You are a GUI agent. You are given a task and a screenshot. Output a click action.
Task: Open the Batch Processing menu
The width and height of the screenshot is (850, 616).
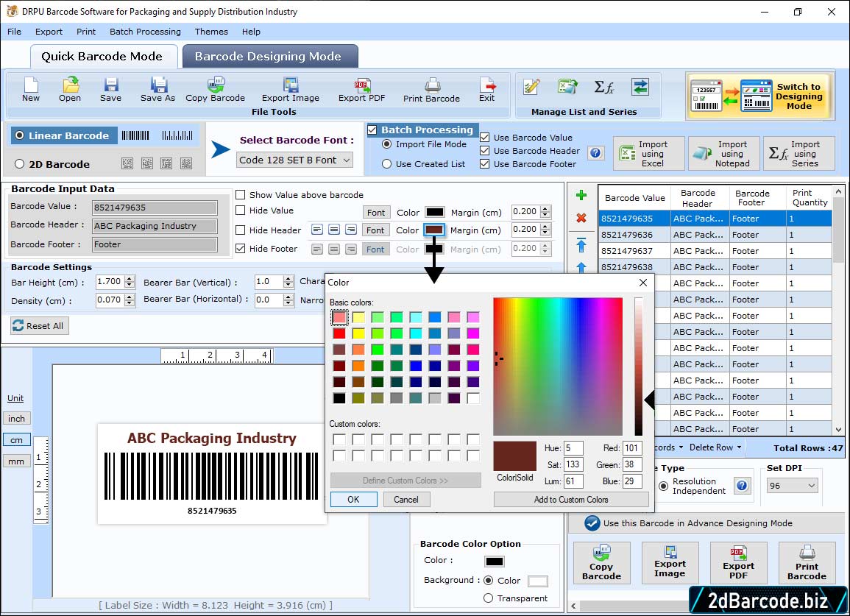tap(145, 32)
